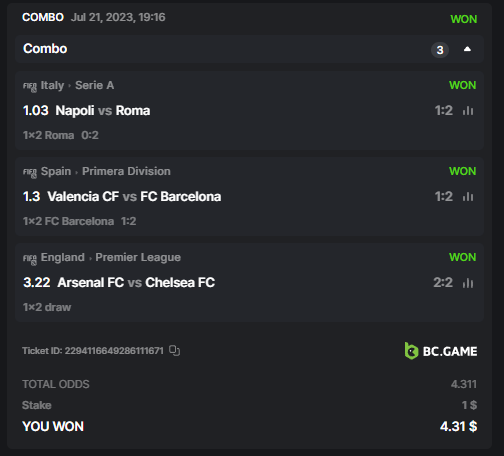
Task: Select Arsenal FC vs Chelsea FC match
Action: pos(136,283)
